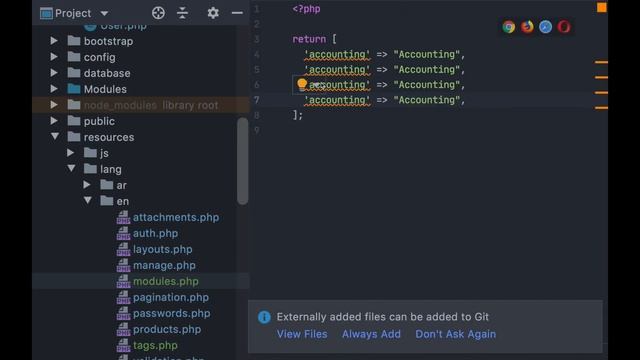Expand the config folder arrow
Viewport: 640px width, 360px height.
click(x=54, y=57)
